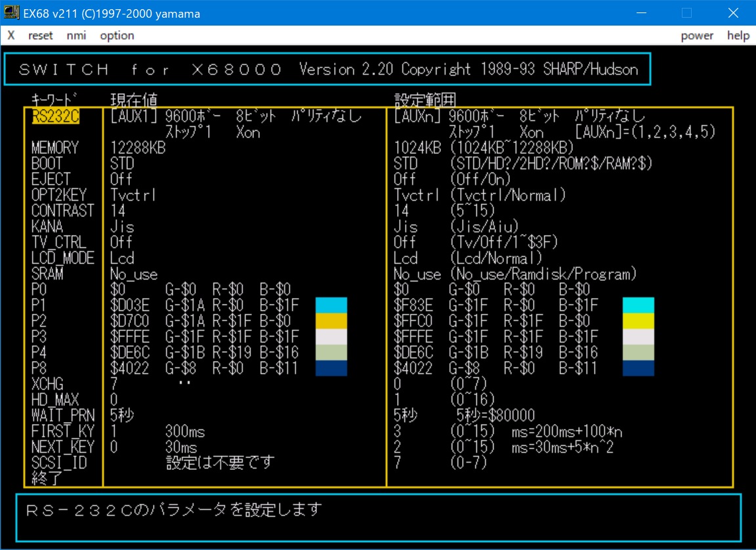Open the option menu

pyautogui.click(x=117, y=35)
